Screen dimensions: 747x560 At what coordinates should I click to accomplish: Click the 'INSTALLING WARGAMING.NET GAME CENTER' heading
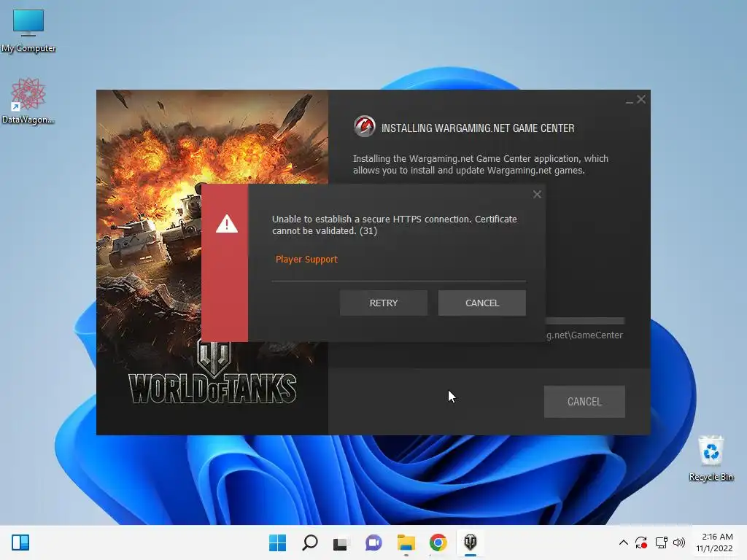(x=478, y=128)
